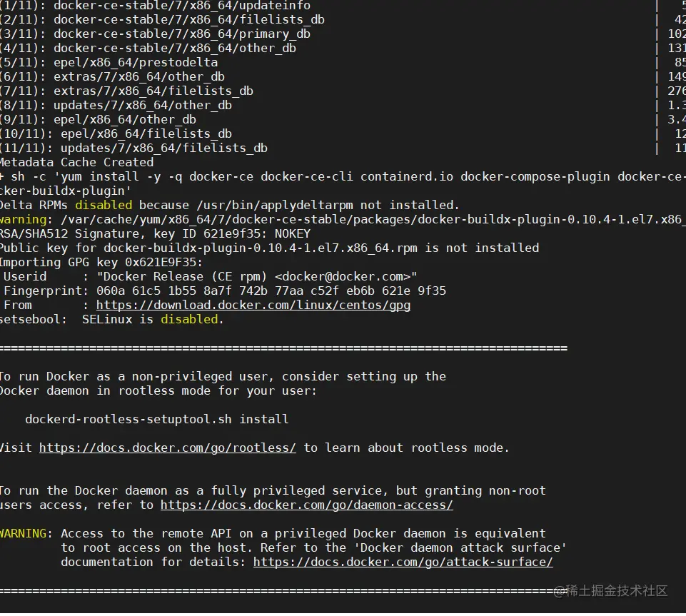686x616 pixels.
Task: Open the docs.docker.com/go/attack-surface/ link
Action: 403,562
